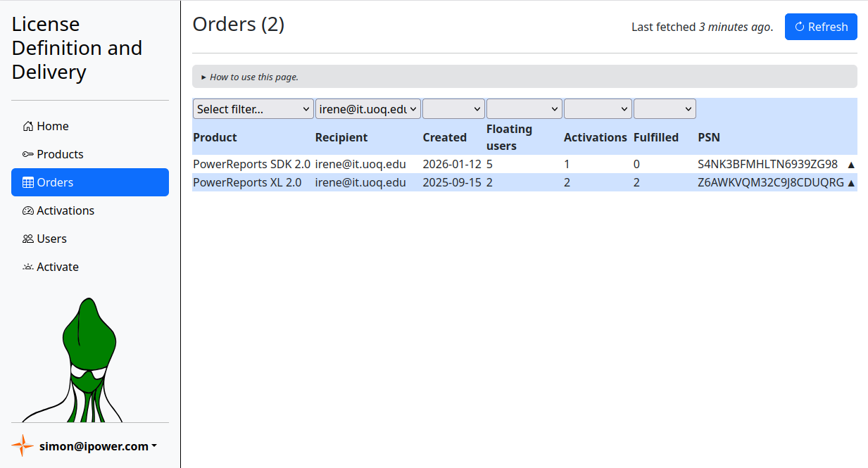Image resolution: width=868 pixels, height=468 pixels.
Task: Click the Activations gauge icon
Action: click(28, 211)
